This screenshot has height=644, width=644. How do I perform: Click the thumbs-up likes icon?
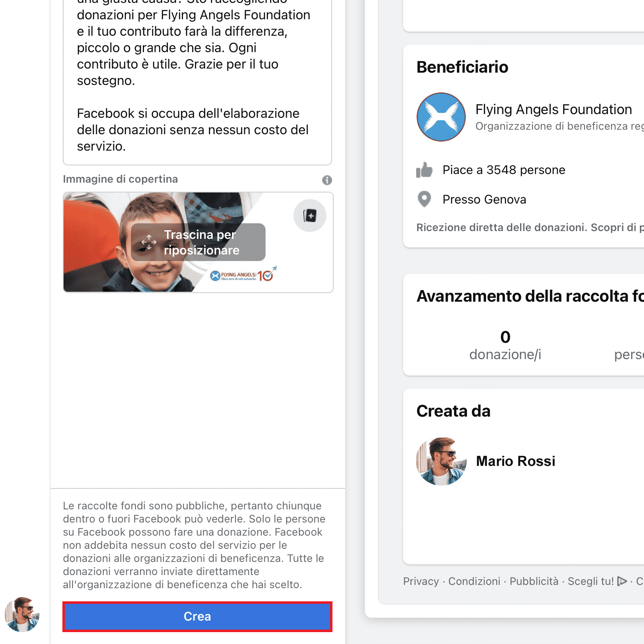click(x=424, y=170)
